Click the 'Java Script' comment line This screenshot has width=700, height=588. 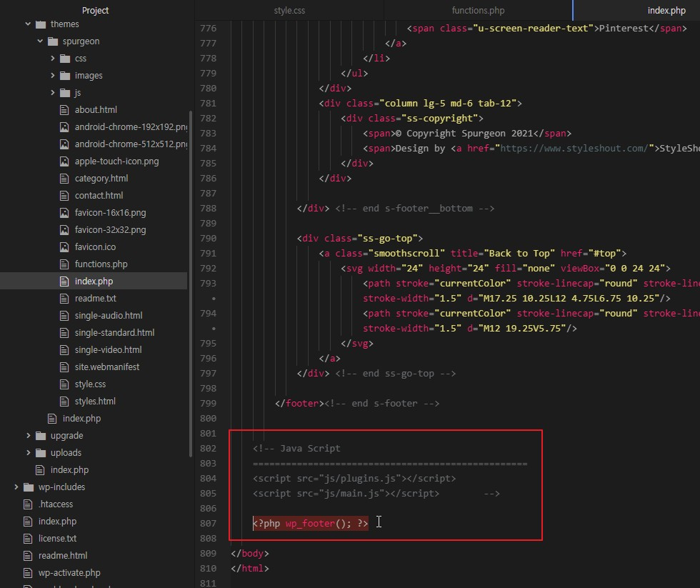point(296,448)
